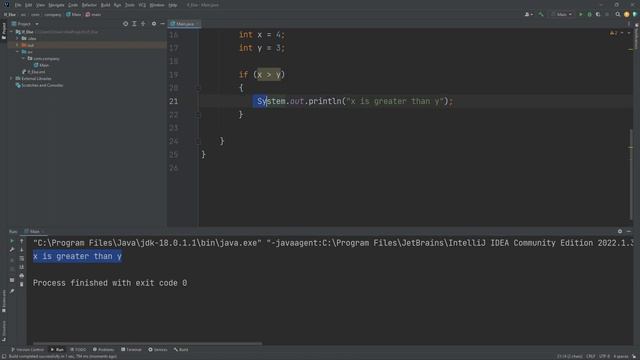Click the pin tab icon in Run panel

[x=12, y=291]
